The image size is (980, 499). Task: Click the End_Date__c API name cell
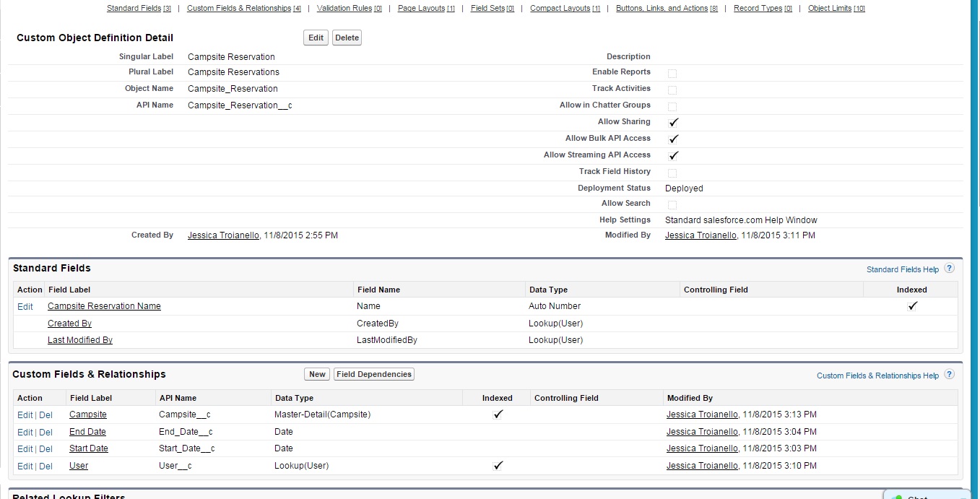point(186,432)
